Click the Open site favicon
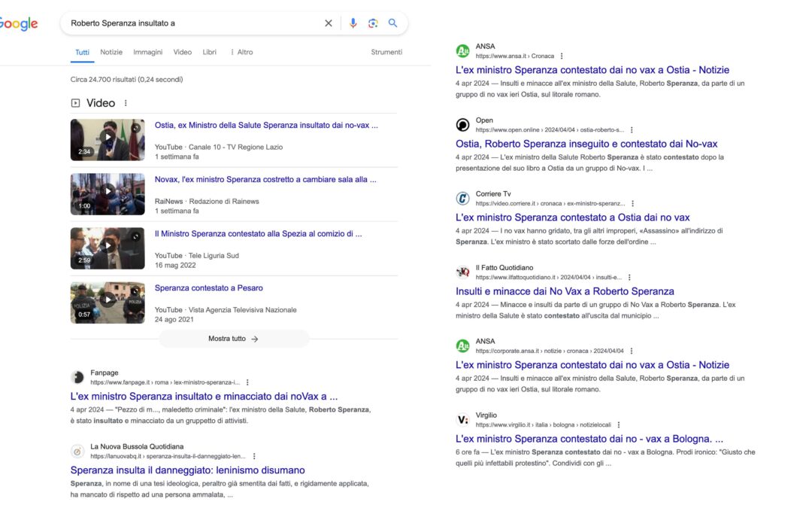812x508 pixels. point(462,125)
